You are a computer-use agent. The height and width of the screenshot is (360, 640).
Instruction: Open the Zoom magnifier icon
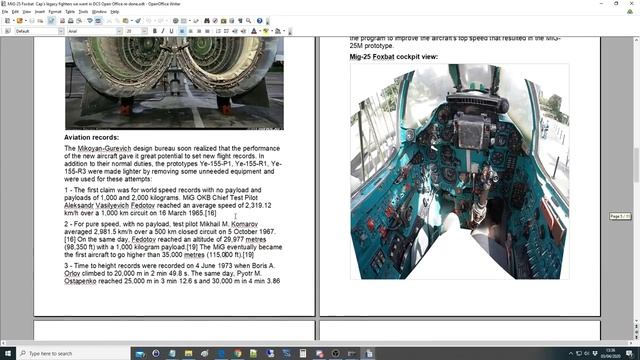249,20
